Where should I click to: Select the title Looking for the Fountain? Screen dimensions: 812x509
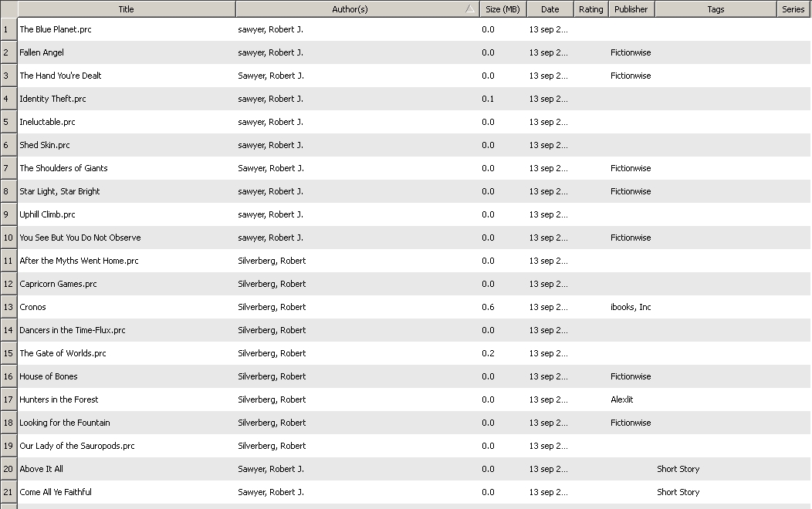(65, 423)
